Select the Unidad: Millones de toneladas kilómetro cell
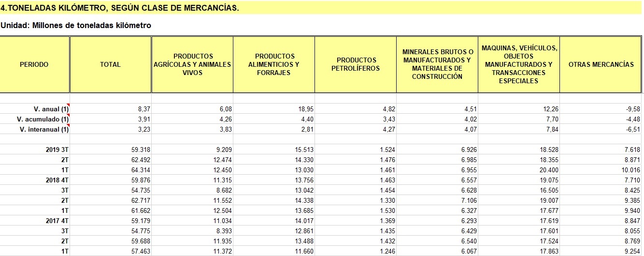 click(x=76, y=26)
